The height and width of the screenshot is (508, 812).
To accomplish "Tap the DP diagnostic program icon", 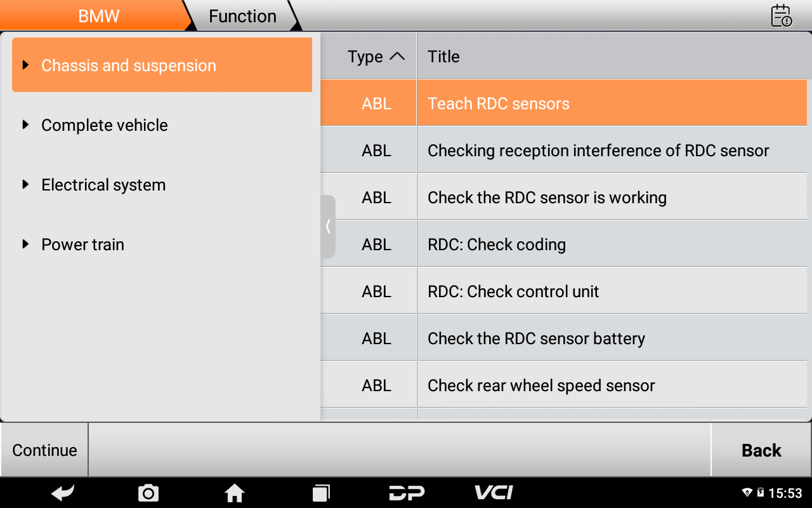I will click(x=407, y=493).
